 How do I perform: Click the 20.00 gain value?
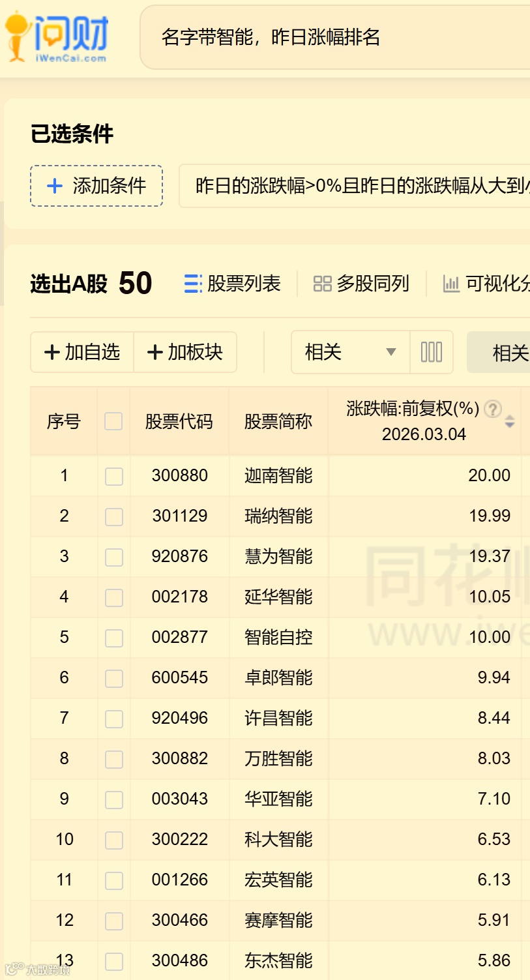(x=490, y=475)
